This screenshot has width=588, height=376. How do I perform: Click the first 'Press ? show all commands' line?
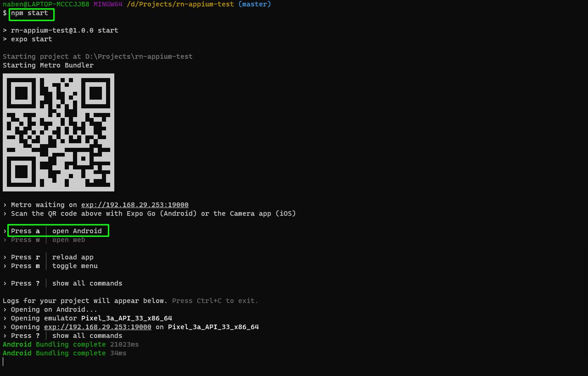click(x=63, y=283)
